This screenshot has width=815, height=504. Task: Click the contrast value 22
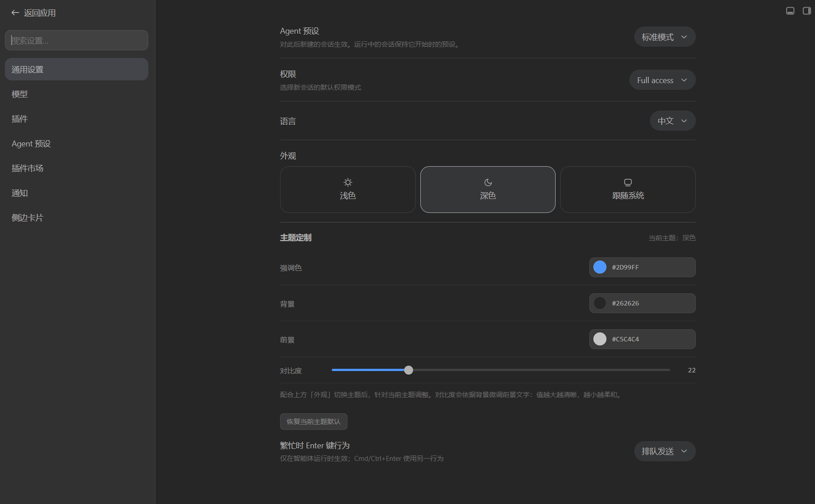(691, 370)
